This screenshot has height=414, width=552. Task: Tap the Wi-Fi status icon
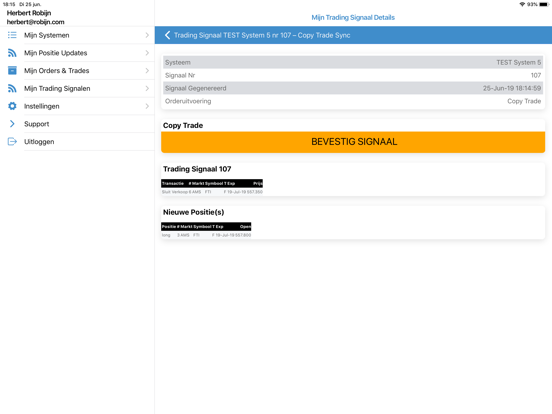(x=522, y=4)
